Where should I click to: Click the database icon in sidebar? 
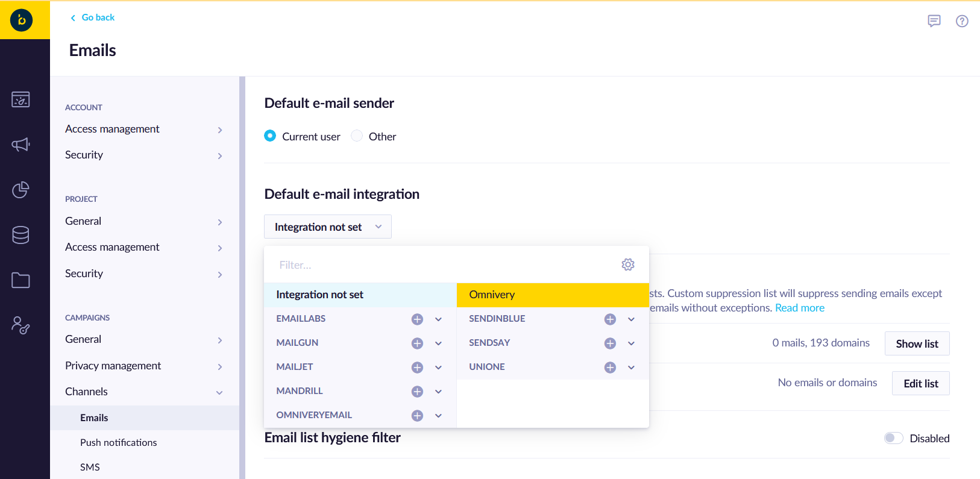[x=20, y=235]
